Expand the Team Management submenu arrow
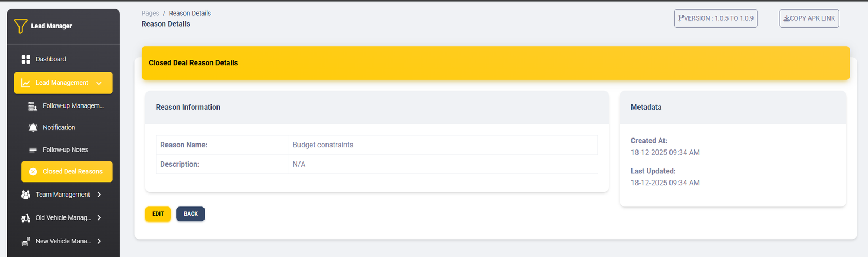 click(x=99, y=195)
